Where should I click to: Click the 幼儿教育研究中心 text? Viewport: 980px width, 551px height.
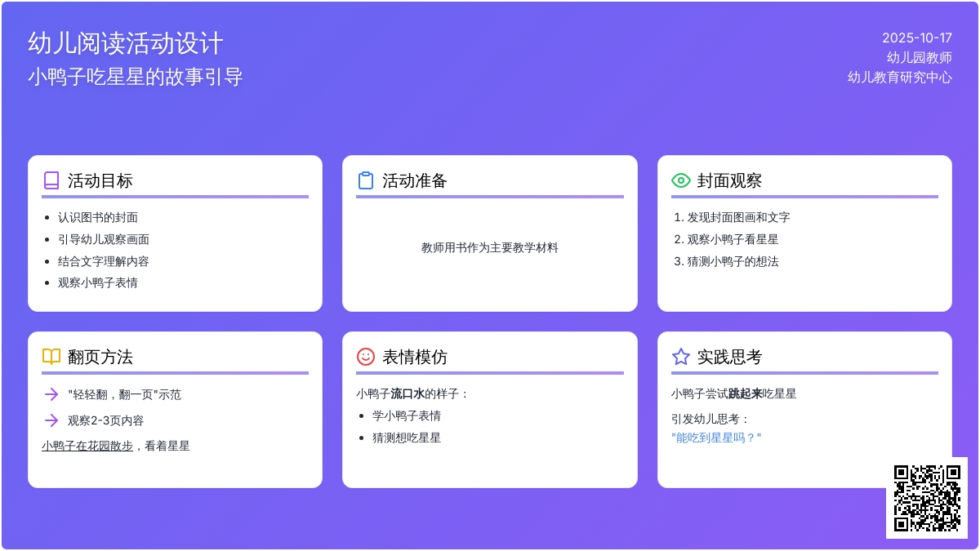(899, 77)
